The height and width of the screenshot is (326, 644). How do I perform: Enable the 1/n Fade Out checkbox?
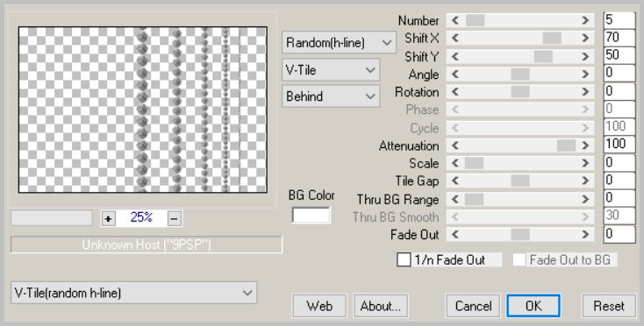404,260
